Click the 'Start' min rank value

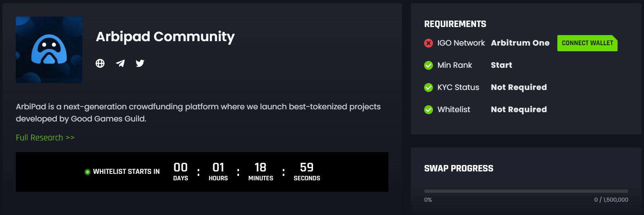502,65
